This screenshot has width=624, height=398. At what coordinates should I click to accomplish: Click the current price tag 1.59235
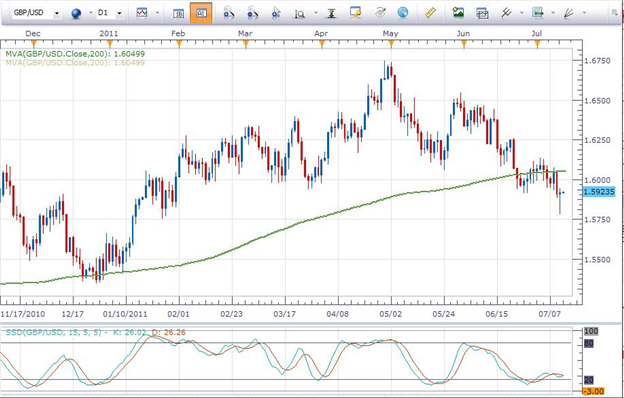click(599, 192)
